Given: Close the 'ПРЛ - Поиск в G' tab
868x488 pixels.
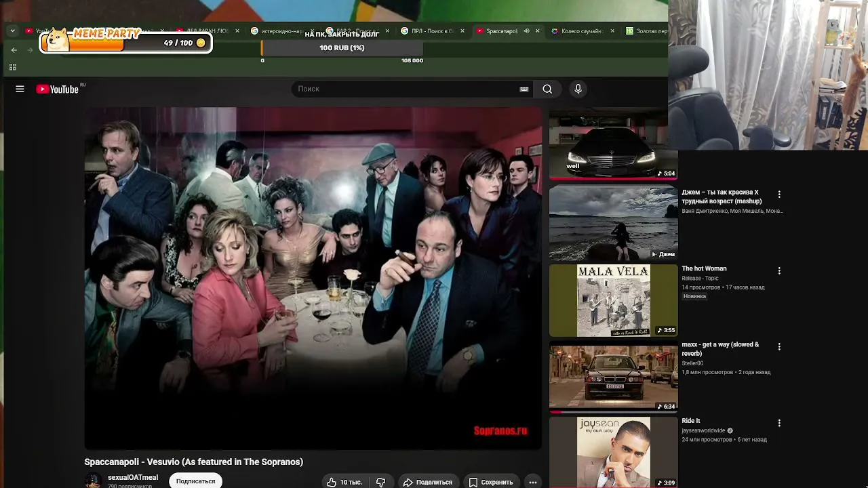Looking at the screenshot, I should [x=463, y=31].
